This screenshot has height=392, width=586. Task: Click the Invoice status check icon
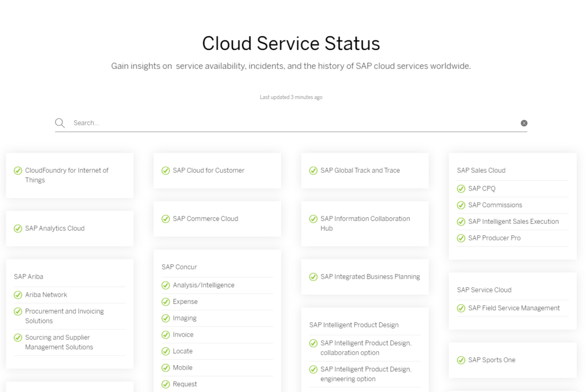coord(165,335)
